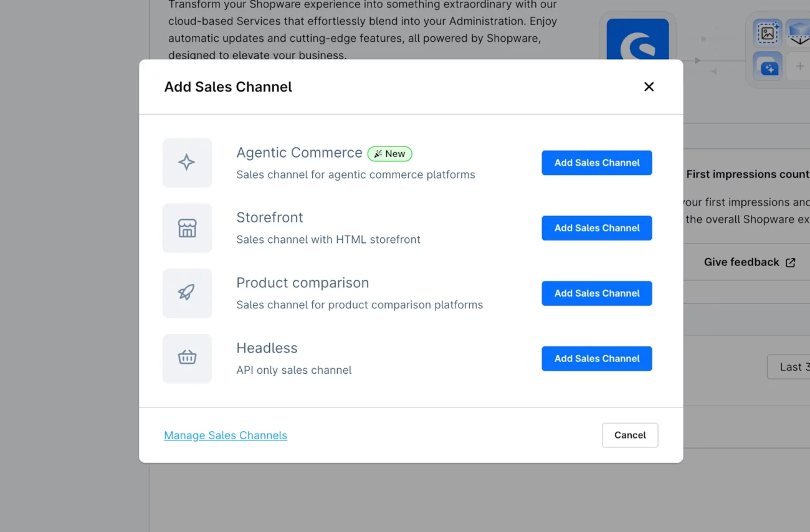Viewport: 810px width, 532px height.
Task: Add the Agentic Commerce sales channel
Action: coord(597,163)
